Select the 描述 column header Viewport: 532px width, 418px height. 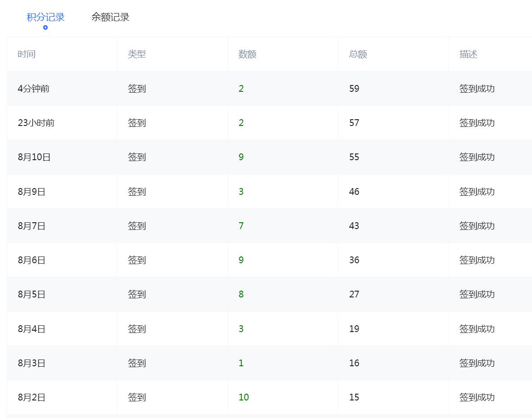point(468,54)
